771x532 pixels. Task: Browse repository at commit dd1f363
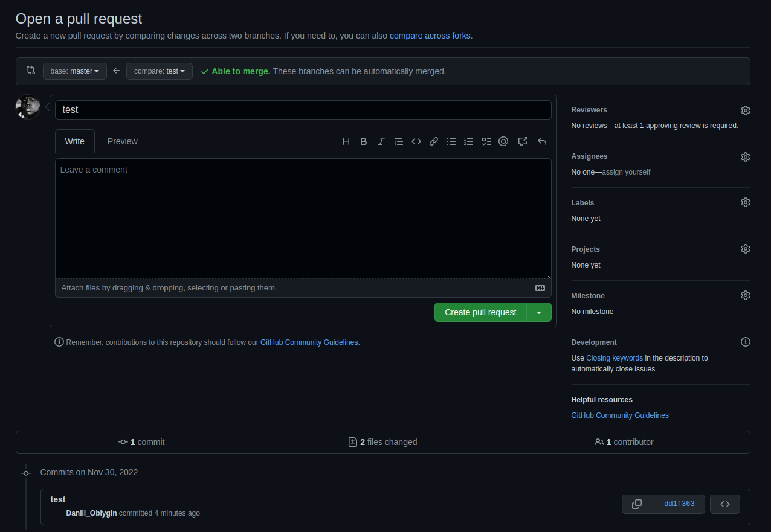725,504
